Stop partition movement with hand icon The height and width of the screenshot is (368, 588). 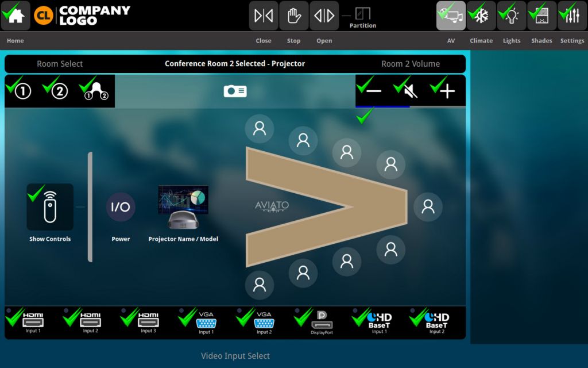(x=294, y=16)
